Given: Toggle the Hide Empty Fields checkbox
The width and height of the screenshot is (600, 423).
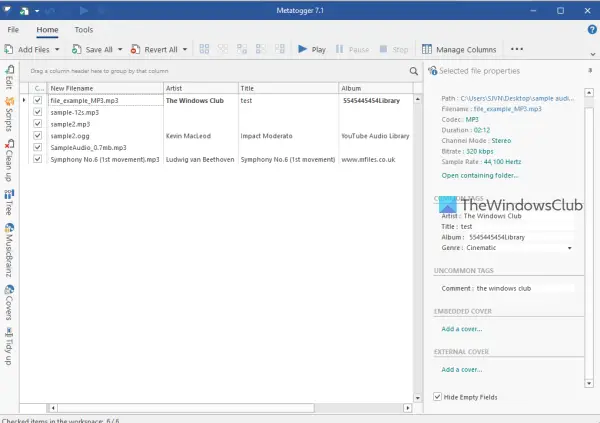Looking at the screenshot, I should click(438, 397).
